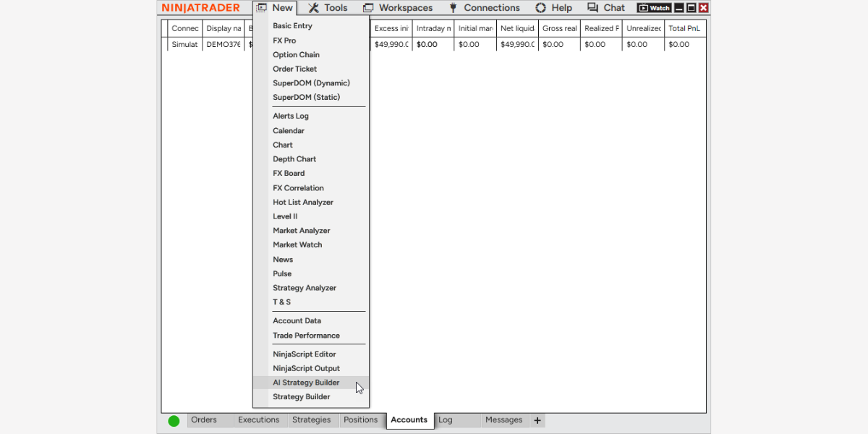The height and width of the screenshot is (434, 868).
Task: Select the Accounts tab
Action: click(x=409, y=420)
